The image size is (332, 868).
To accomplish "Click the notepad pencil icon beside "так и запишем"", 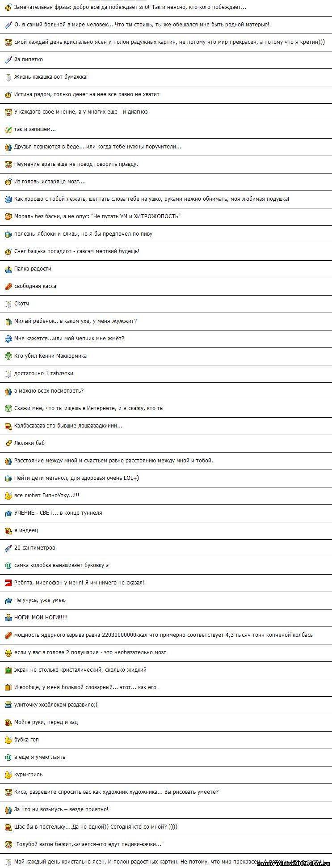I will (8, 129).
